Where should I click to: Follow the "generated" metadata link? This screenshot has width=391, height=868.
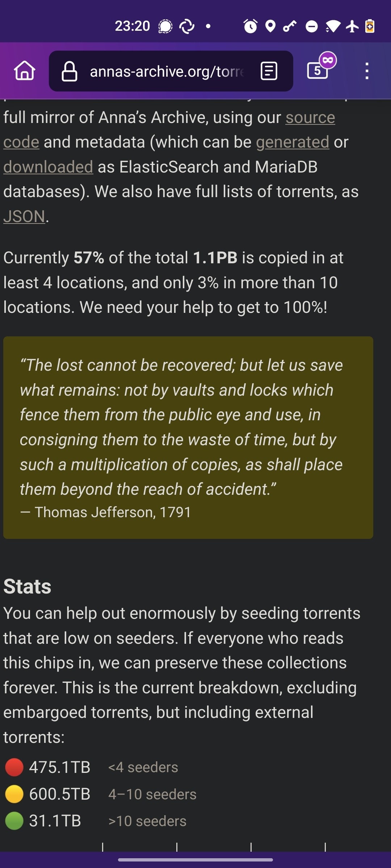click(293, 142)
